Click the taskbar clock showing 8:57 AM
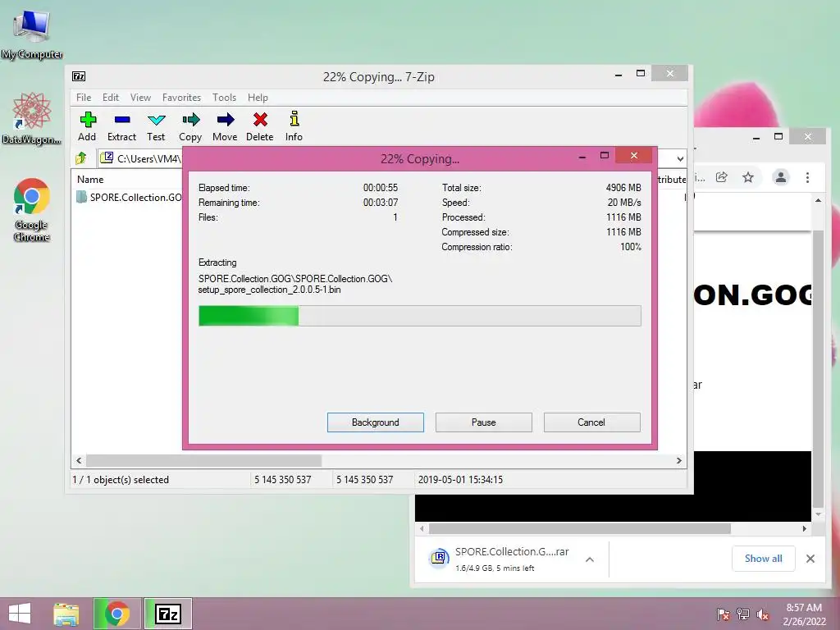This screenshot has height=630, width=840. coord(804,614)
